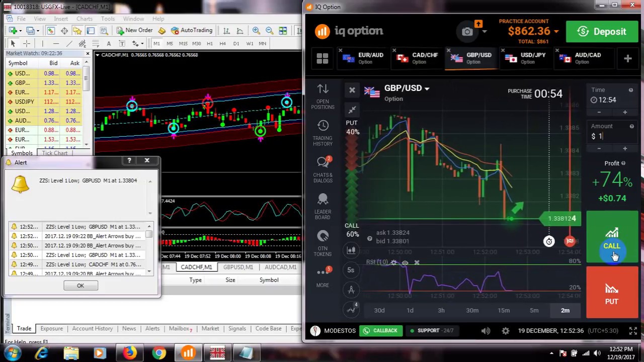Viewport: 644px width, 362px height.
Task: Open the More sidebar menu
Action: [323, 277]
